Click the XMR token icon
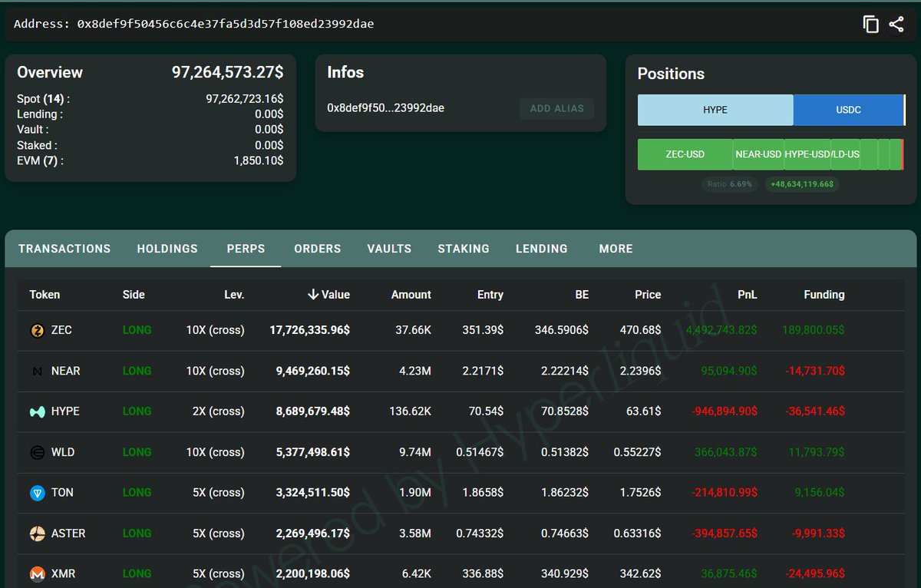921x588 pixels. pyautogui.click(x=37, y=574)
